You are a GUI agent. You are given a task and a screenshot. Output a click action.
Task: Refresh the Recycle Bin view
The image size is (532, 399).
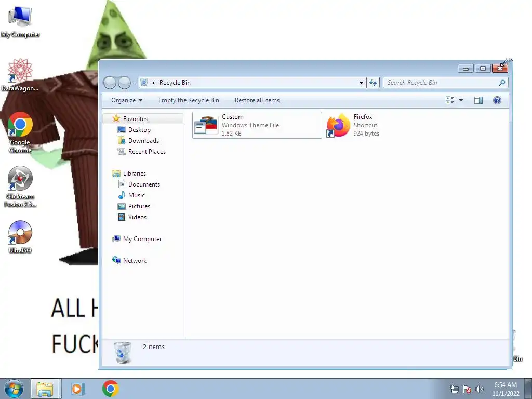373,83
